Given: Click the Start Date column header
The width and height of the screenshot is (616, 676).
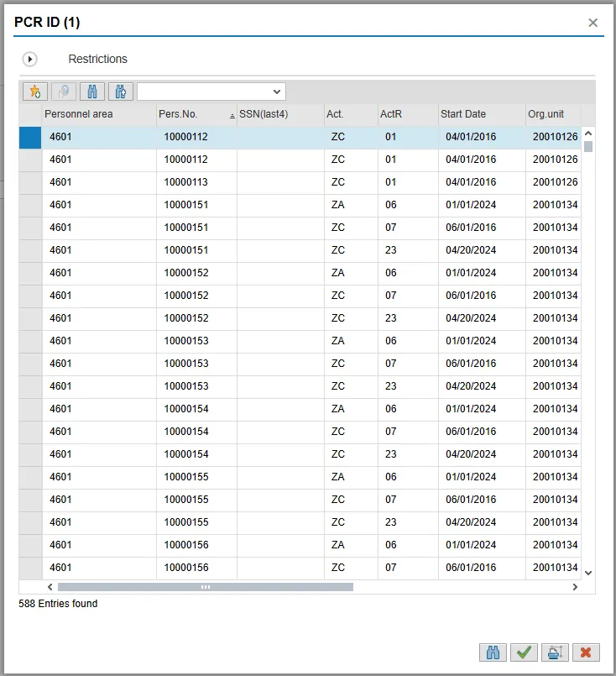Looking at the screenshot, I should (x=480, y=114).
